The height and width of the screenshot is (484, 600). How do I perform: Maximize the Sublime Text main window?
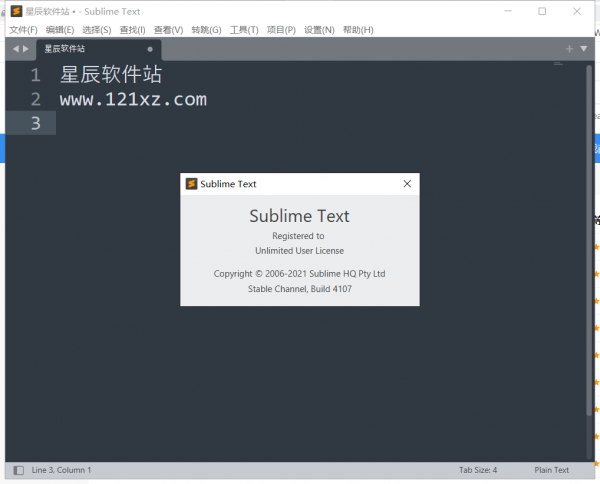542,11
